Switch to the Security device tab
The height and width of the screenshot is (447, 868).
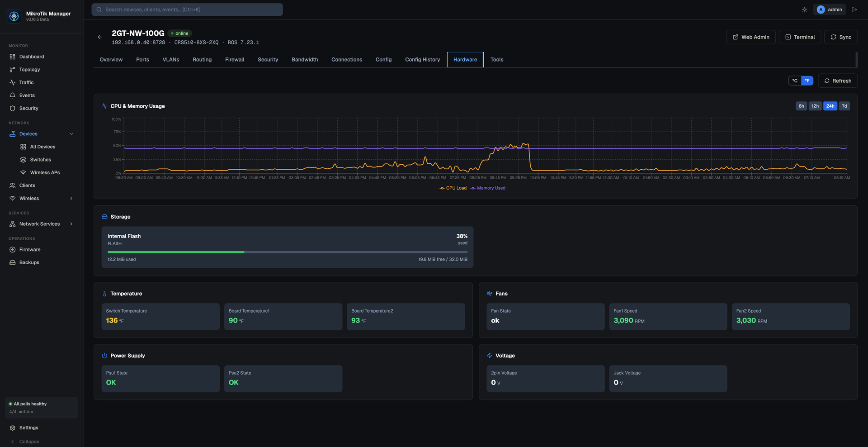pyautogui.click(x=268, y=60)
